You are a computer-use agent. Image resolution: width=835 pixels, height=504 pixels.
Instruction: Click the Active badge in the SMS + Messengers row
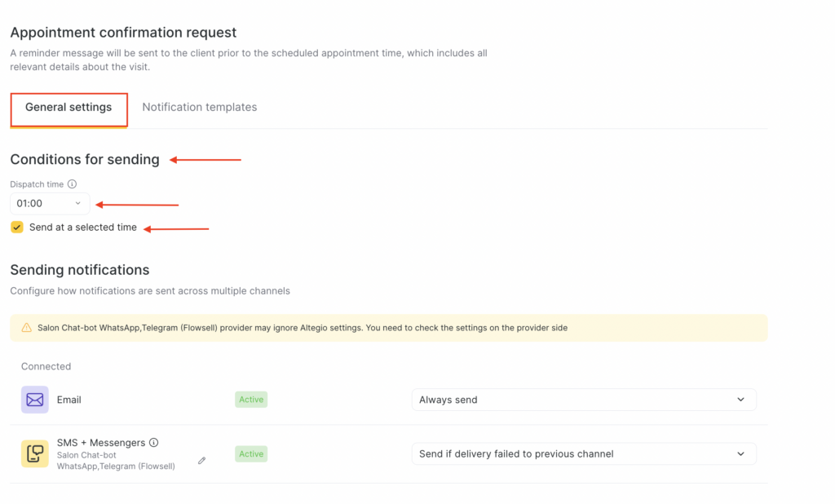251,453
